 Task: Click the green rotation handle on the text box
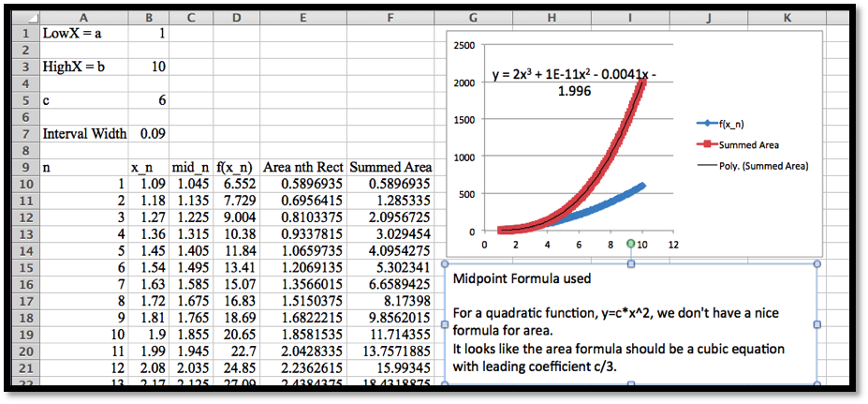(629, 245)
